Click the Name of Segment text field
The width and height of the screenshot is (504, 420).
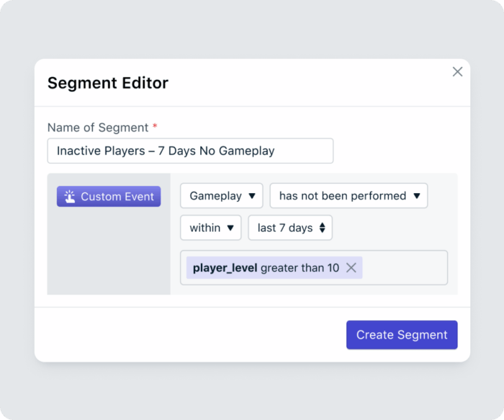(190, 151)
